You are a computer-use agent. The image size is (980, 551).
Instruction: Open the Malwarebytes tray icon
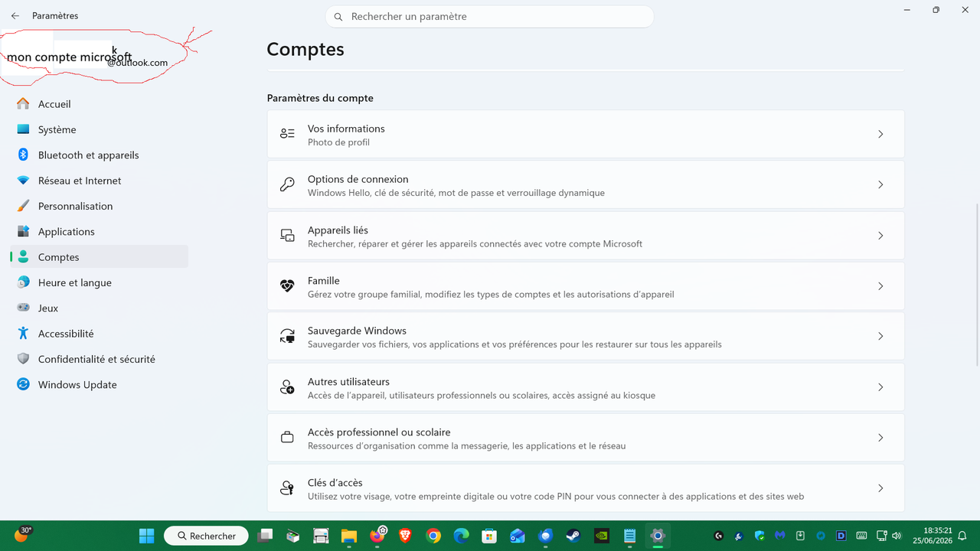[779, 536]
